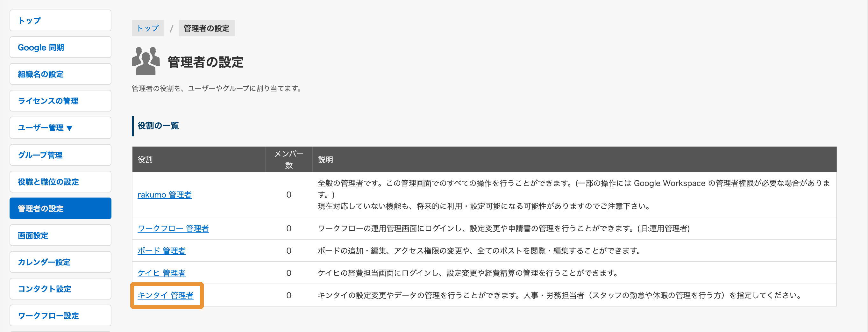Go to カレンダー設定 in sidebar
Image resolution: width=868 pixels, height=332 pixels.
click(60, 262)
